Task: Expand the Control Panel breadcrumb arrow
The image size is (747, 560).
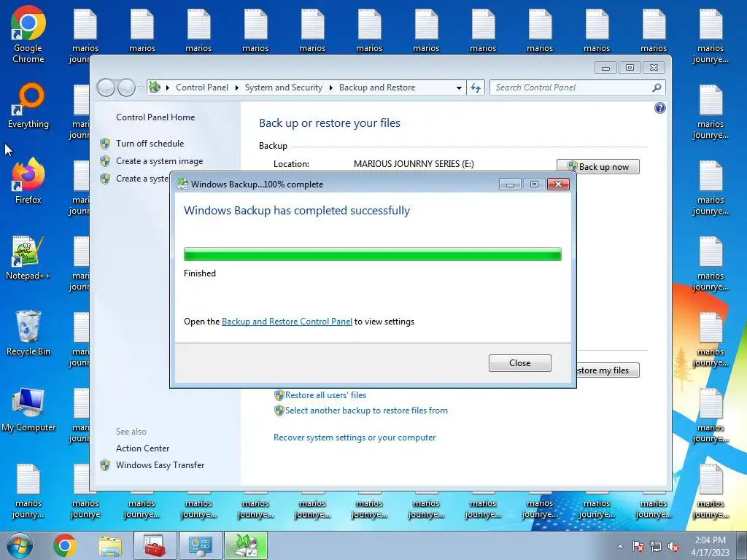Action: [x=237, y=87]
